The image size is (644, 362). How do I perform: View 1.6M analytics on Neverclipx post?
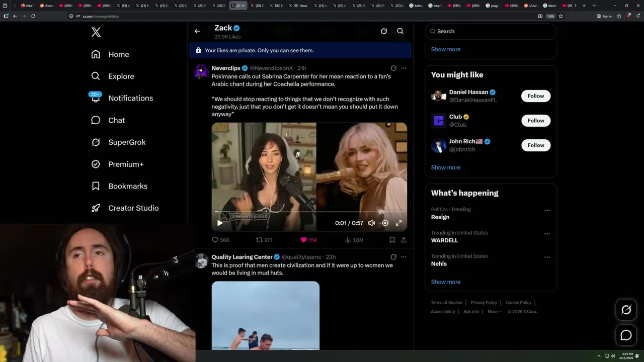354,240
